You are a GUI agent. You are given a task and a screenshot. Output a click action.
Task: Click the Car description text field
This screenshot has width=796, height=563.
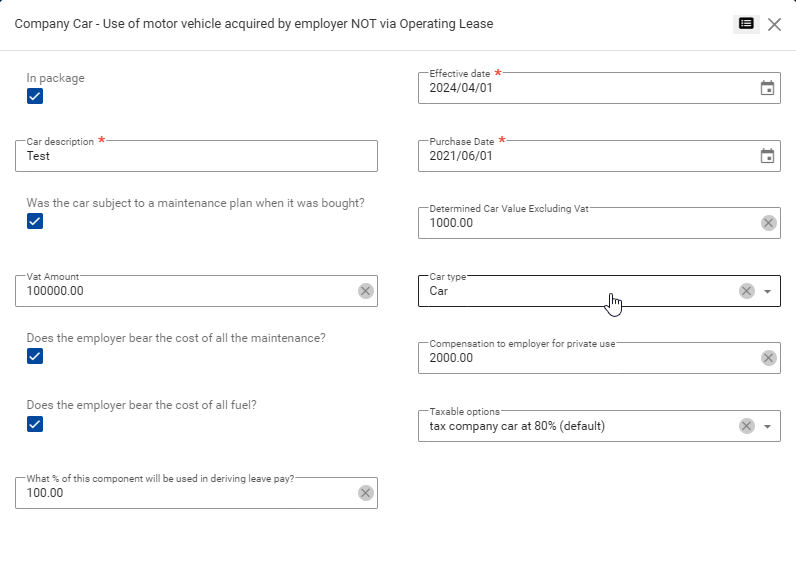(x=196, y=156)
